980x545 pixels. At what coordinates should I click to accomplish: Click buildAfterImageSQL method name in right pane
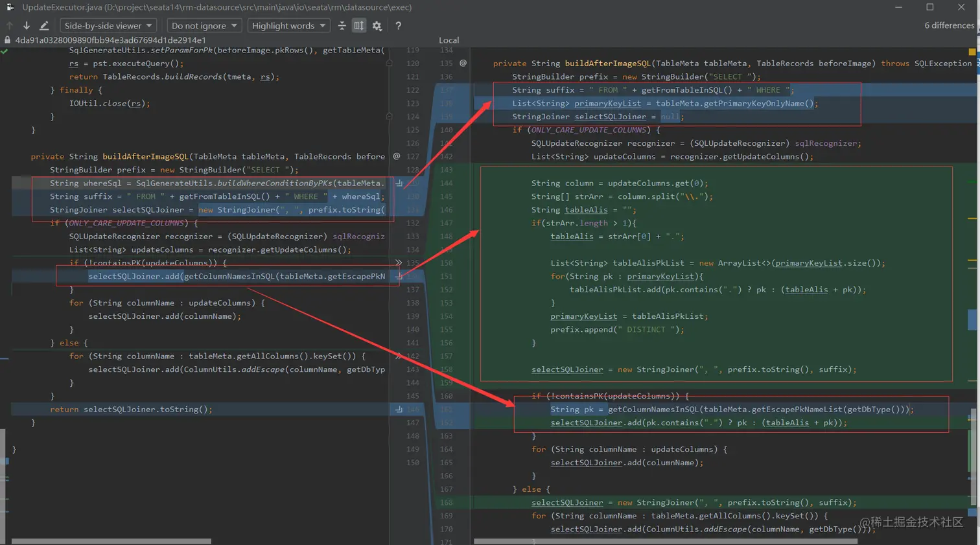607,64
